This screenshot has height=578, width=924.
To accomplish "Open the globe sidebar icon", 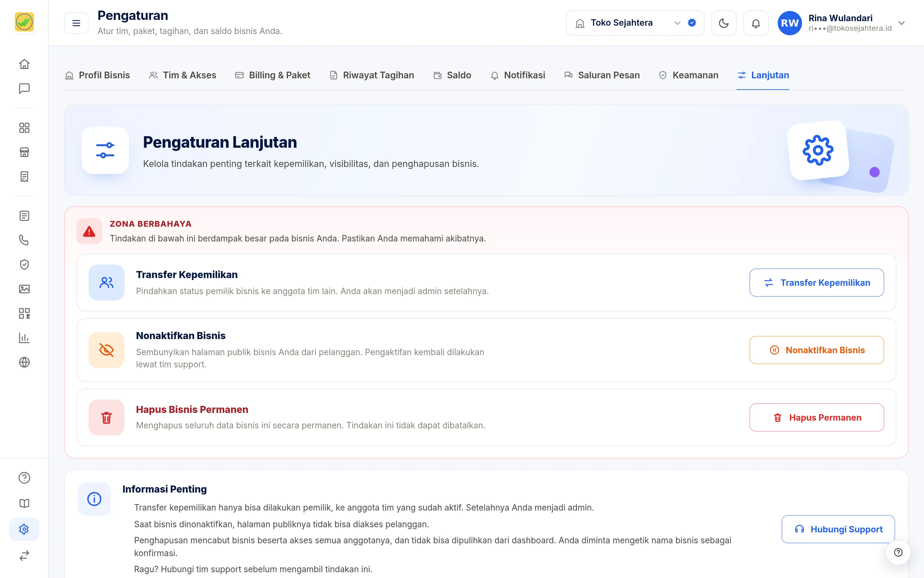I will click(x=24, y=362).
